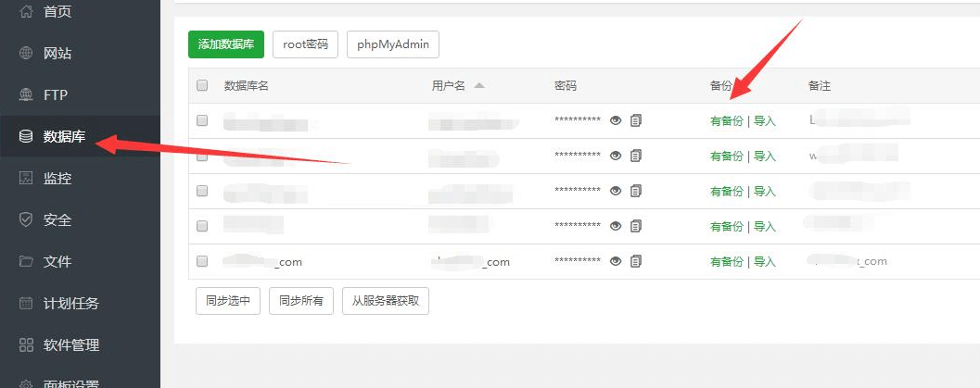Click the 首页 home icon in sidebar
This screenshot has height=388, width=980.
(x=26, y=11)
